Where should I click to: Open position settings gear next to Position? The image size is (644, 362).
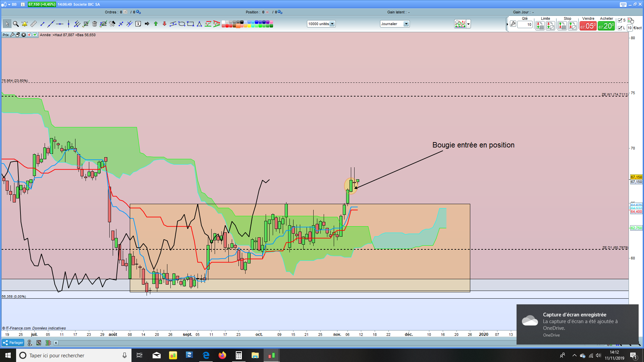coord(280,12)
